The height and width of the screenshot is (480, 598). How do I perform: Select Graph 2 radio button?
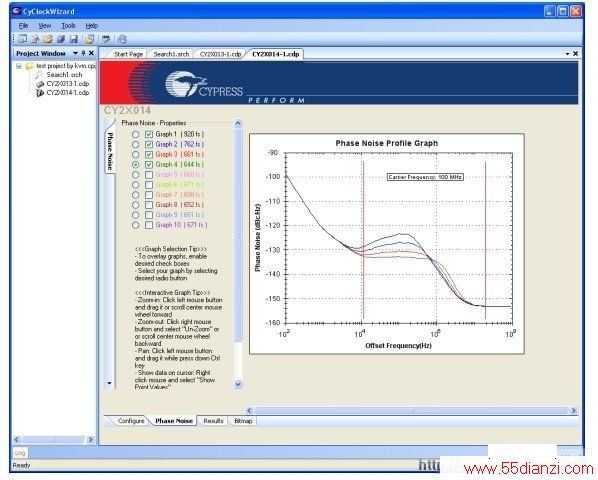pos(135,144)
